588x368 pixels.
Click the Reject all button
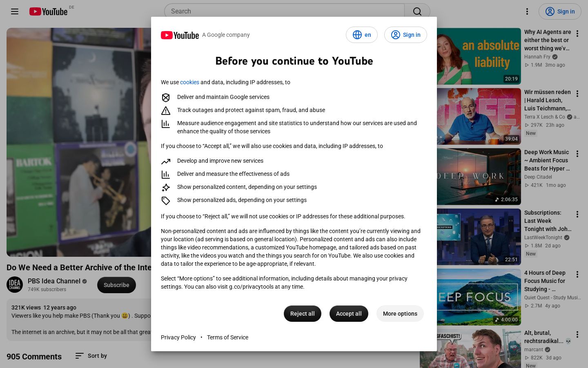pyautogui.click(x=303, y=314)
